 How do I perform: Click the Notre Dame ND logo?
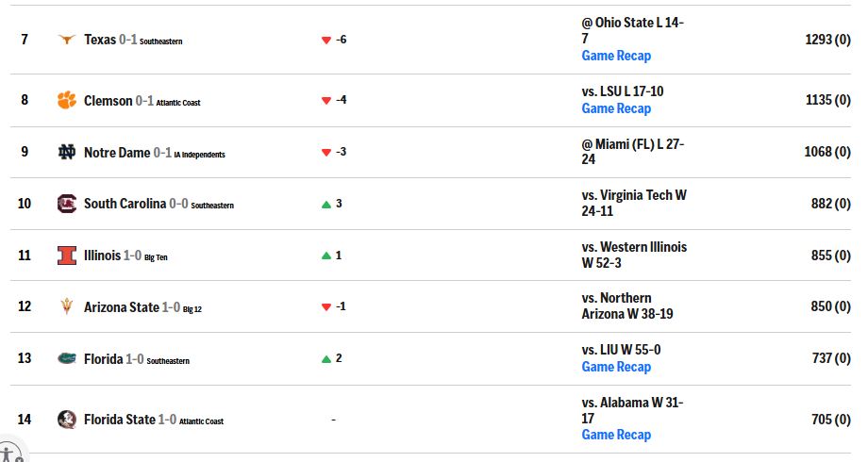66,152
